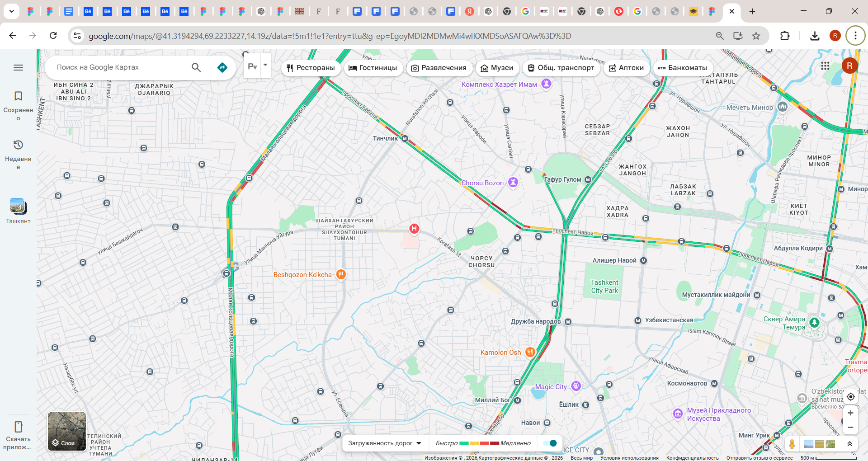Bookmark this page with the star
The image size is (868, 461).
click(756, 36)
